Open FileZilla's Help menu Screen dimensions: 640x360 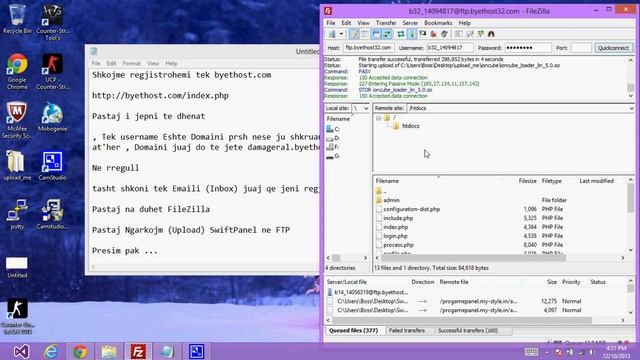[x=464, y=23]
